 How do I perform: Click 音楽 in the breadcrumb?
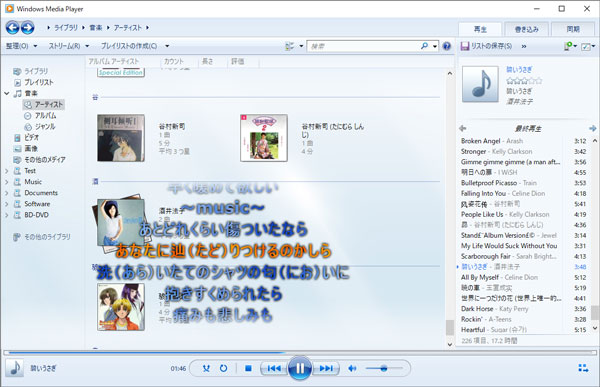point(96,28)
